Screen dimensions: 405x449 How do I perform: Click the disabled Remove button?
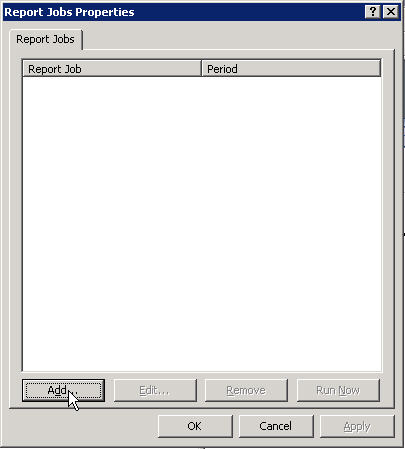246,390
